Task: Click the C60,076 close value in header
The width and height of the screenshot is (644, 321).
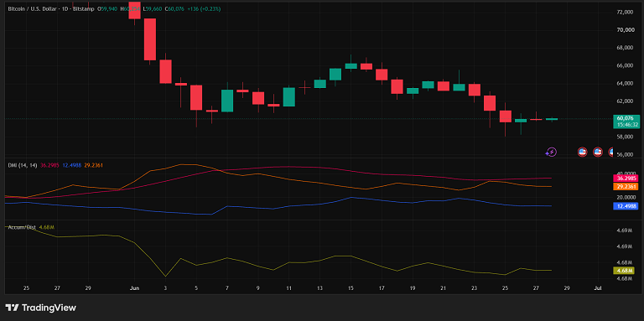Action: (x=174, y=8)
